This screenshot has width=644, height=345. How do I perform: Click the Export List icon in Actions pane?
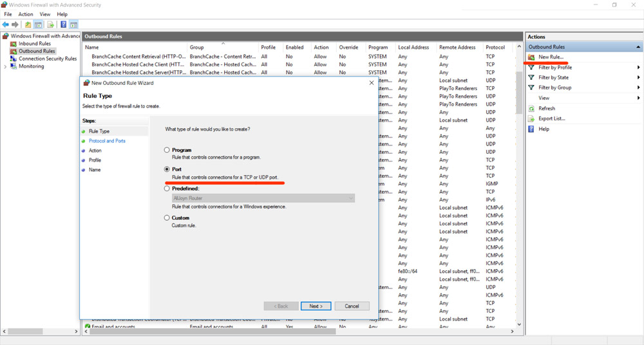[531, 118]
